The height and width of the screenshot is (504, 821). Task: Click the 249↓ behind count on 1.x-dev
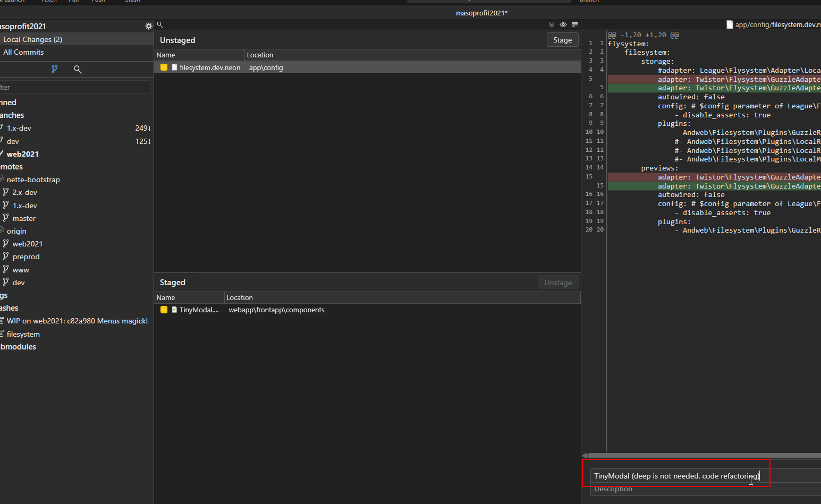coord(143,128)
